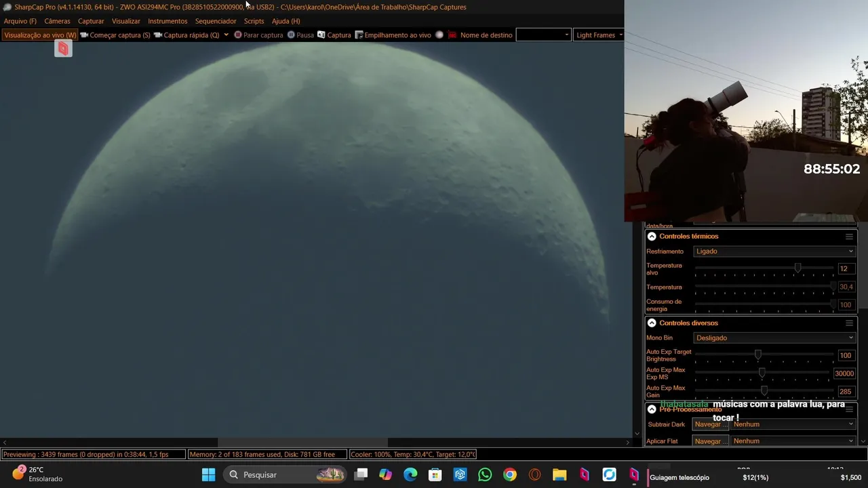This screenshot has height=488, width=868.
Task: Open the Visualizar menu
Action: [x=126, y=21]
